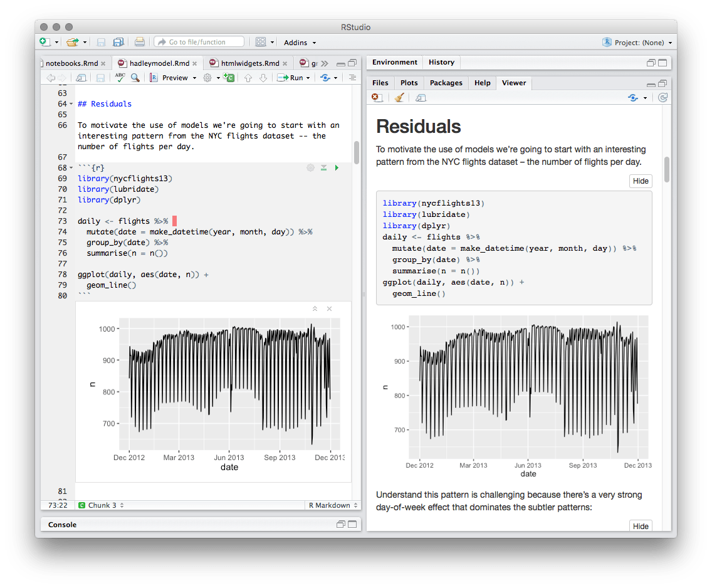This screenshot has width=712, height=588.
Task: Switch to the Environment pane tab
Action: [394, 62]
